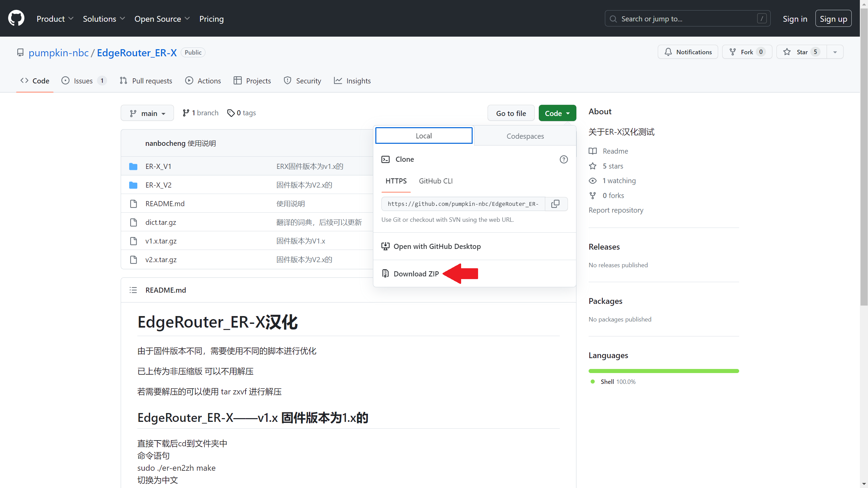The image size is (868, 488).
Task: Open the README table of contents icon
Action: [133, 290]
